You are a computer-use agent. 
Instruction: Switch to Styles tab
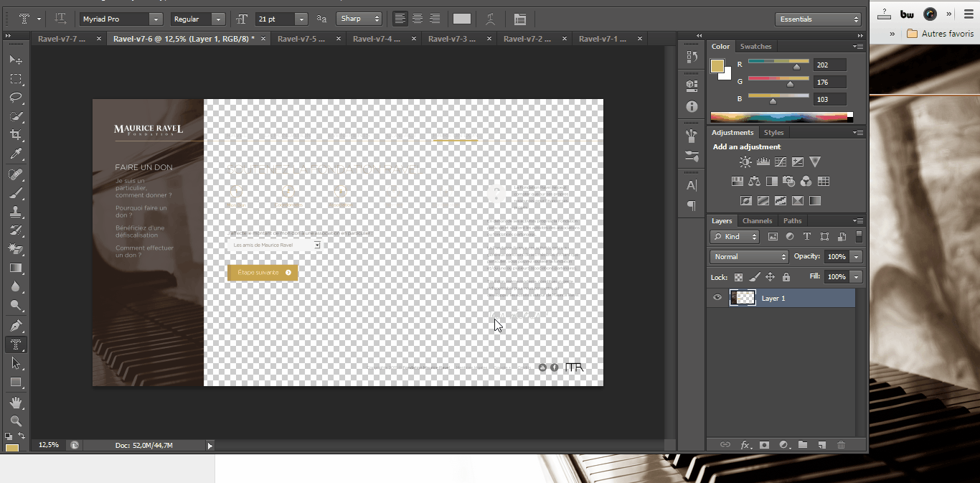773,133
